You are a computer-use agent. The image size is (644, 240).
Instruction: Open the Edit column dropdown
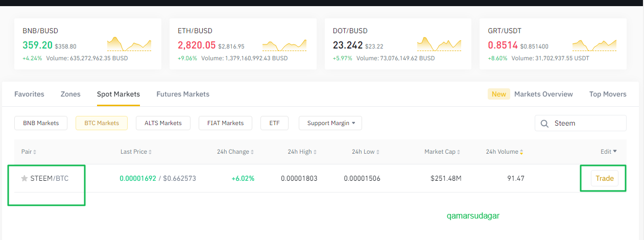pos(609,152)
